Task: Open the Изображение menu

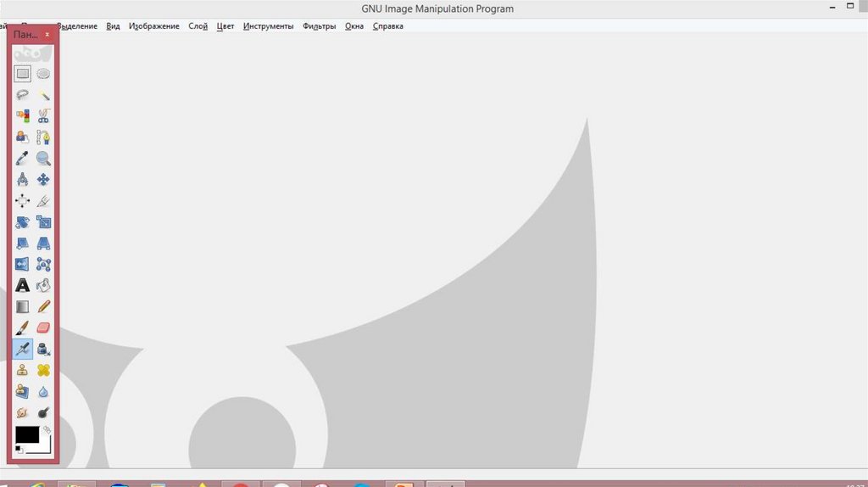Action: click(x=154, y=26)
